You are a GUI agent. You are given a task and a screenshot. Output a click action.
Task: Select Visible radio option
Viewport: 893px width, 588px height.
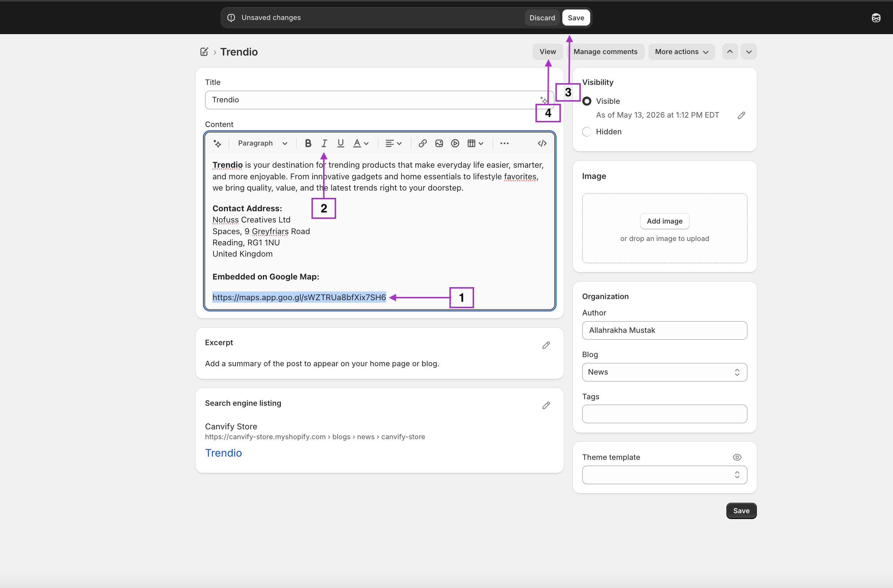(587, 101)
